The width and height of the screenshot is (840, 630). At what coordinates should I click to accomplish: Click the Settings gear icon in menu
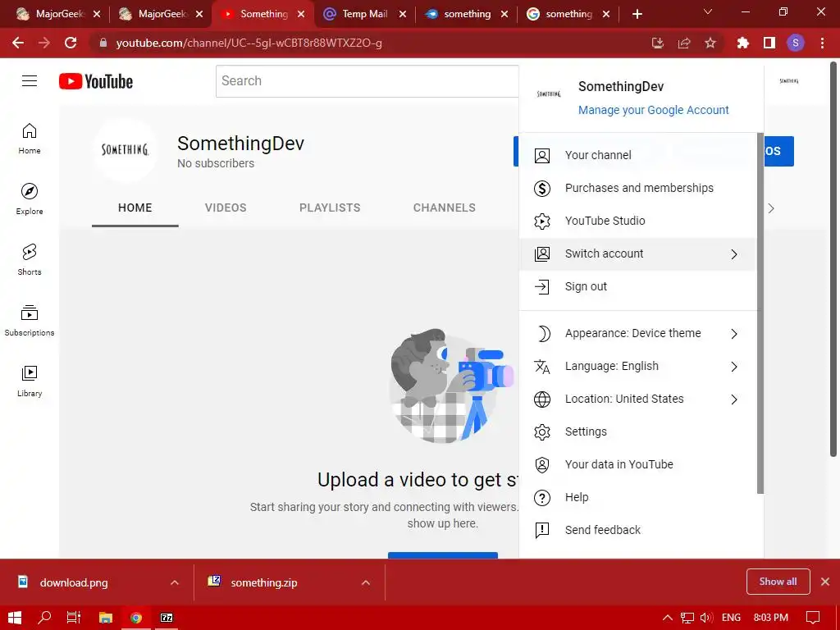[x=542, y=431]
